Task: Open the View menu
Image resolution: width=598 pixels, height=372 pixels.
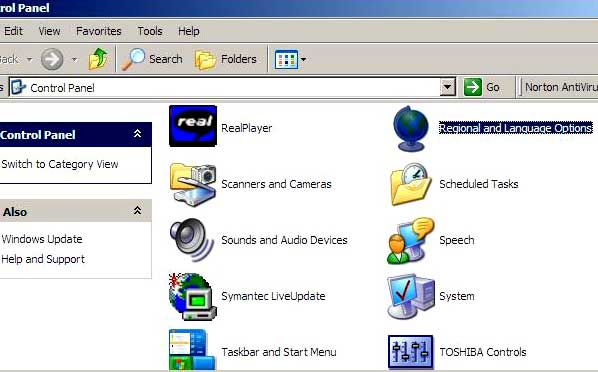Action: pos(49,31)
